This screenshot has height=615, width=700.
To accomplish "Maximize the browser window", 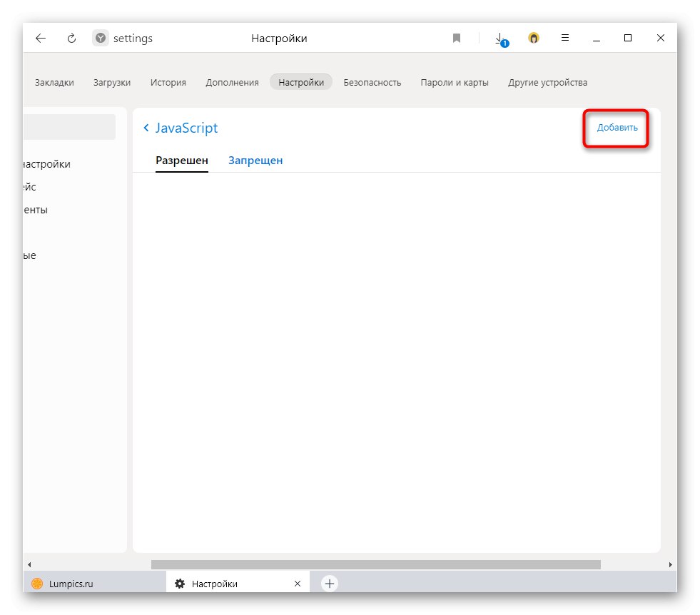I will coord(628,38).
